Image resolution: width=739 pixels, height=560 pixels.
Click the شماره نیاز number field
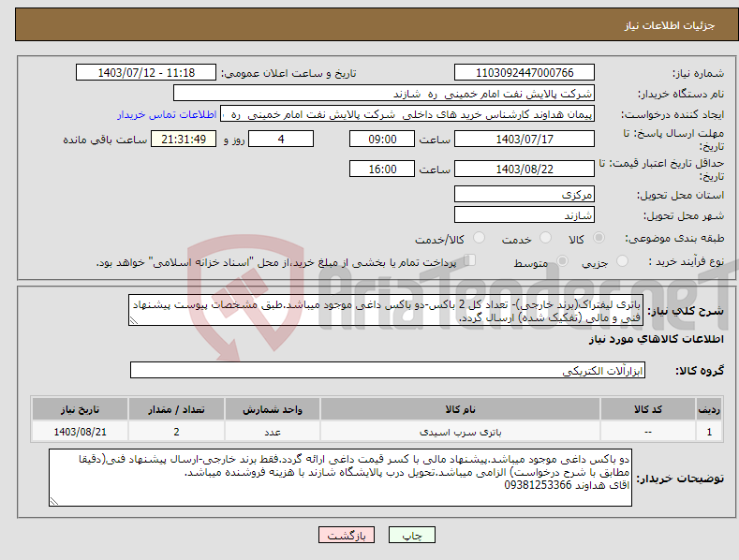coord(525,73)
